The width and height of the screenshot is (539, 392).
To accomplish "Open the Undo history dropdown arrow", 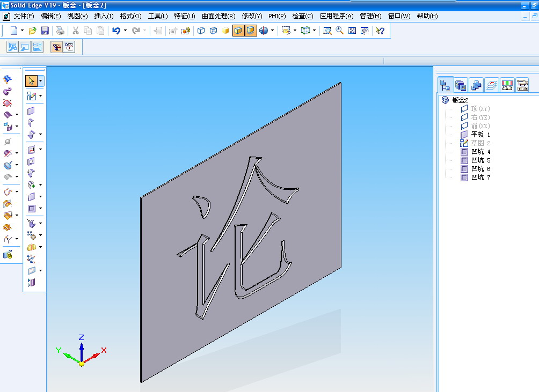I will point(125,31).
